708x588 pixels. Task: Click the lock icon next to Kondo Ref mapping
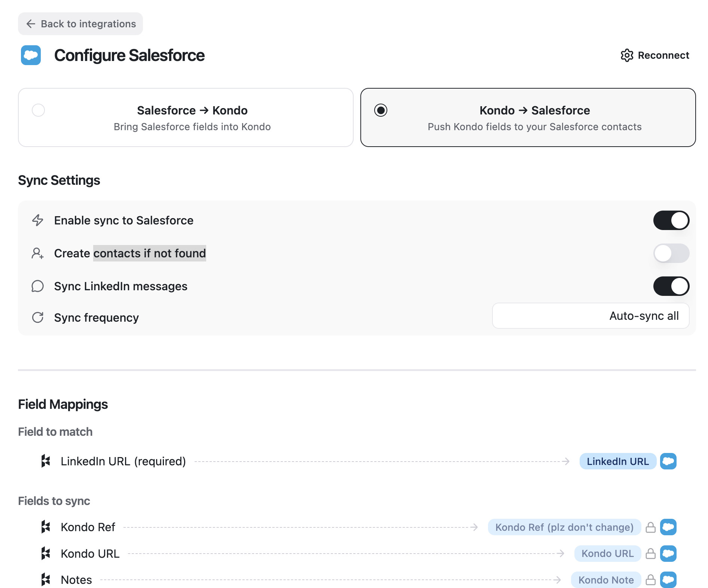651,527
